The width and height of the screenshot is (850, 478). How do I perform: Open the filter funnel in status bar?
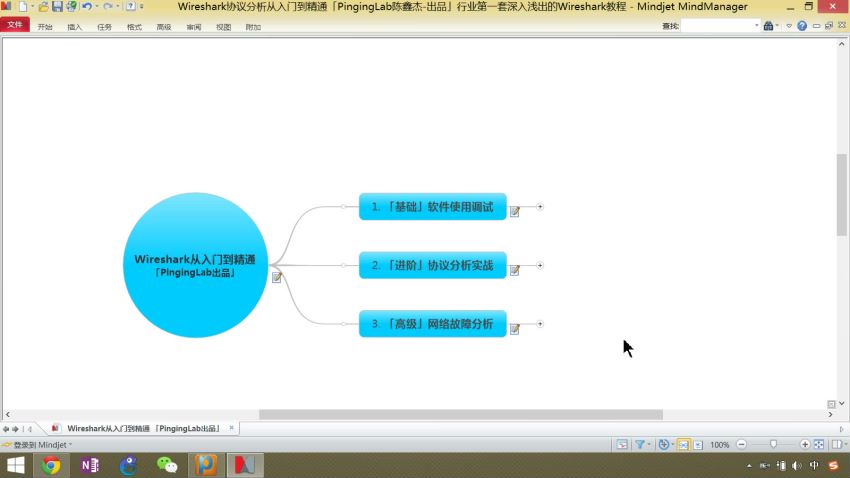(640, 444)
